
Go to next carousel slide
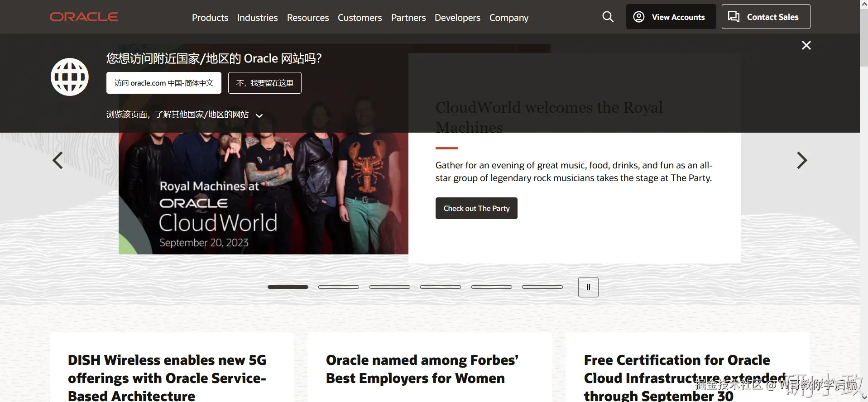click(x=802, y=160)
